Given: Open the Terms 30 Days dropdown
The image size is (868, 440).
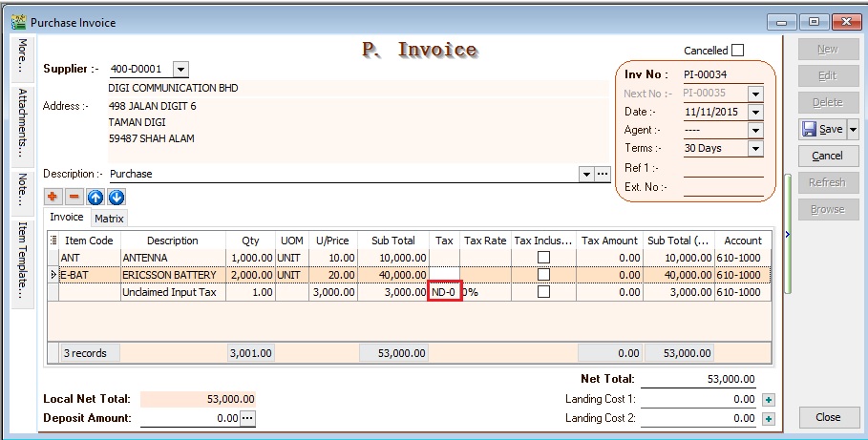Looking at the screenshot, I should click(x=755, y=149).
